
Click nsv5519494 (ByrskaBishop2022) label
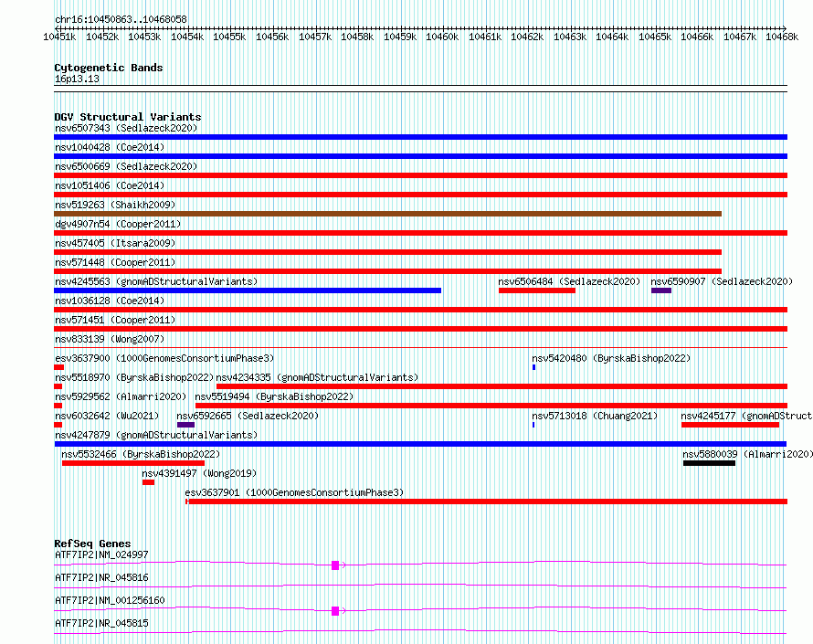pyautogui.click(x=274, y=396)
